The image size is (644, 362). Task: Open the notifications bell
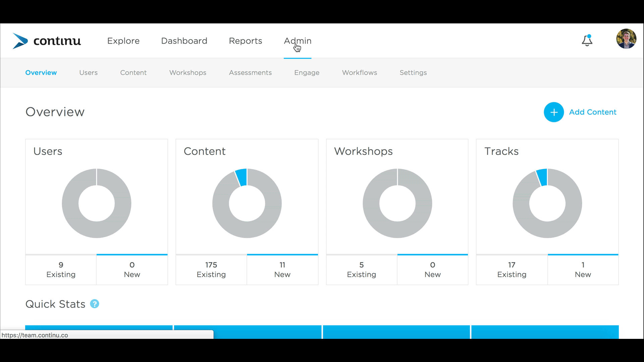point(587,41)
